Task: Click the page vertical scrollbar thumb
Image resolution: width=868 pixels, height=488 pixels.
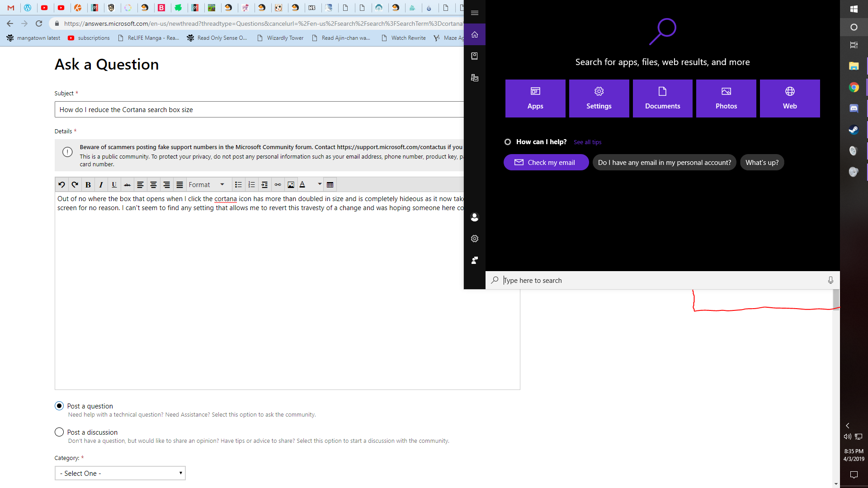Action: pos(836,299)
